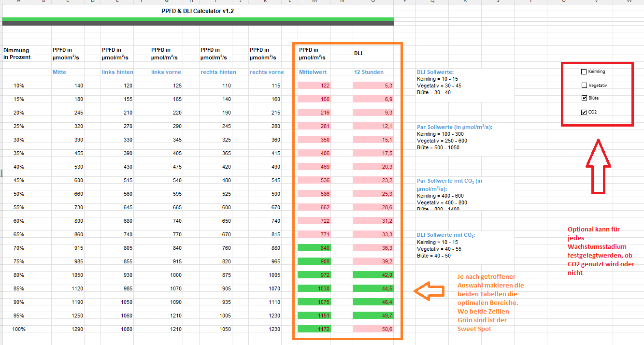Click the "DLI Sollwerte:" heading text
This screenshot has height=345, width=644.
tap(435, 72)
